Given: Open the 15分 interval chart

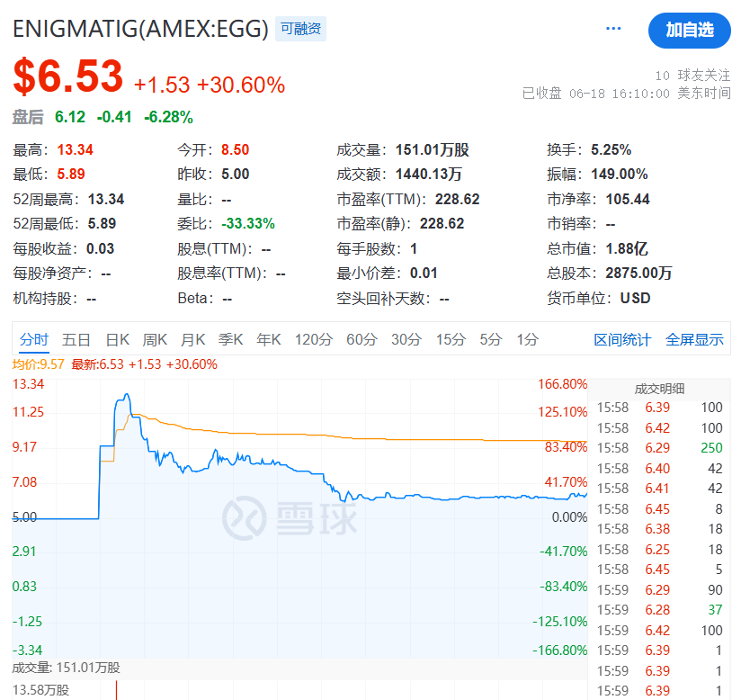Looking at the screenshot, I should pyautogui.click(x=451, y=339).
